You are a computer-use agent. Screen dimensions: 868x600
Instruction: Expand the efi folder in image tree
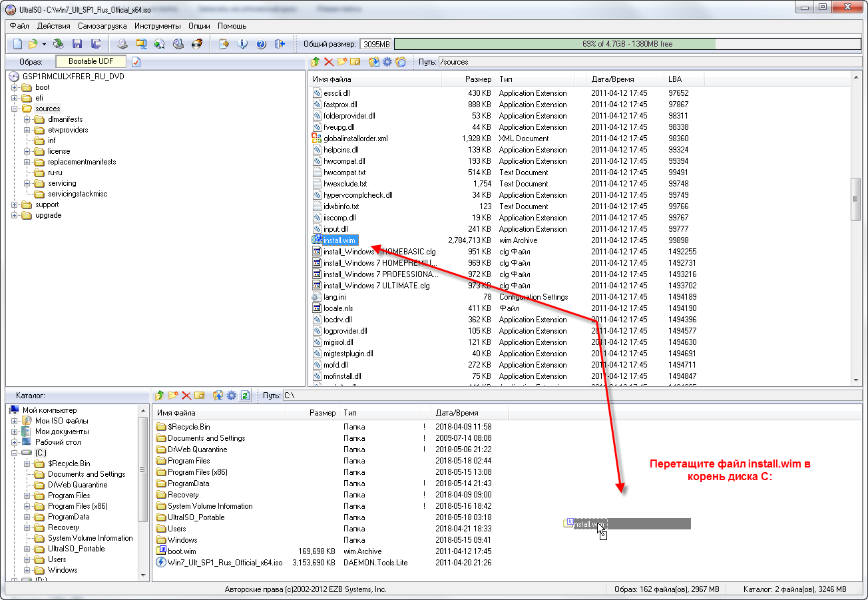[15, 98]
